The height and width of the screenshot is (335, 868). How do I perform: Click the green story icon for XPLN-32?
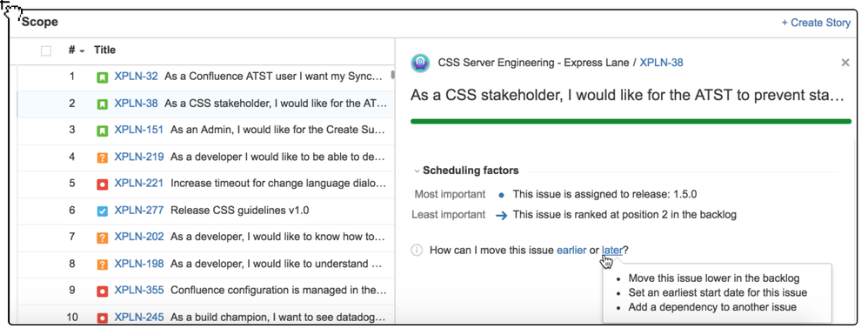[x=102, y=77]
